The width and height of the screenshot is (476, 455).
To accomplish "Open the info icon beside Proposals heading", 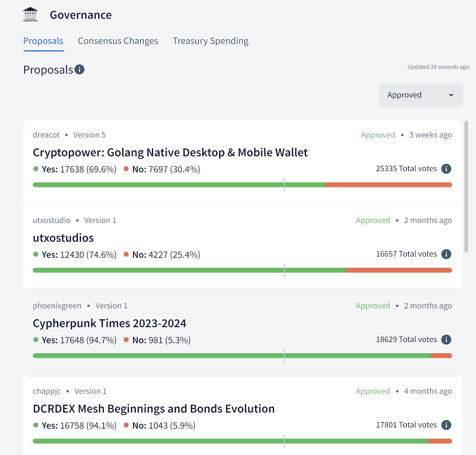I will 79,69.
